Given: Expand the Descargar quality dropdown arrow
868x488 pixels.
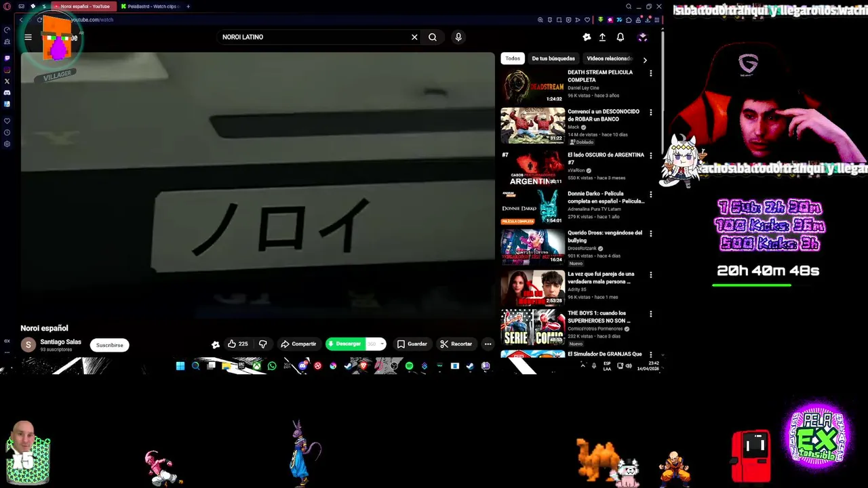Looking at the screenshot, I should pyautogui.click(x=382, y=344).
